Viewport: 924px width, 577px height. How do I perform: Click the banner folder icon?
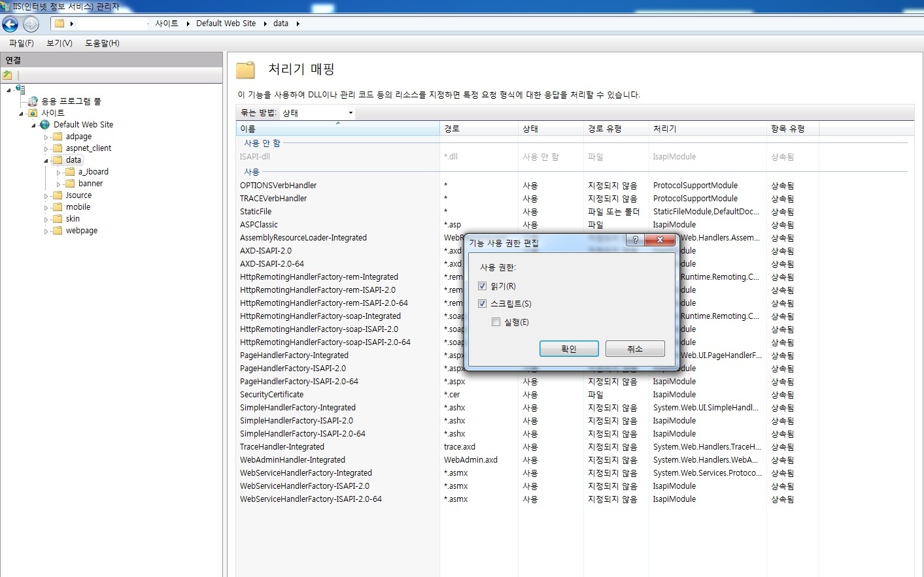pos(70,184)
